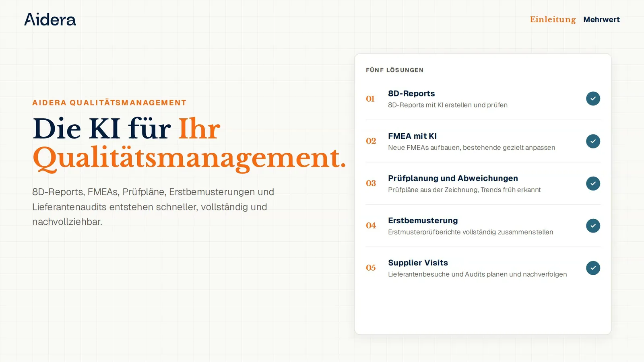This screenshot has height=362, width=644.
Task: Click the checkmark icon for FMEA mit KI
Action: coord(593,141)
